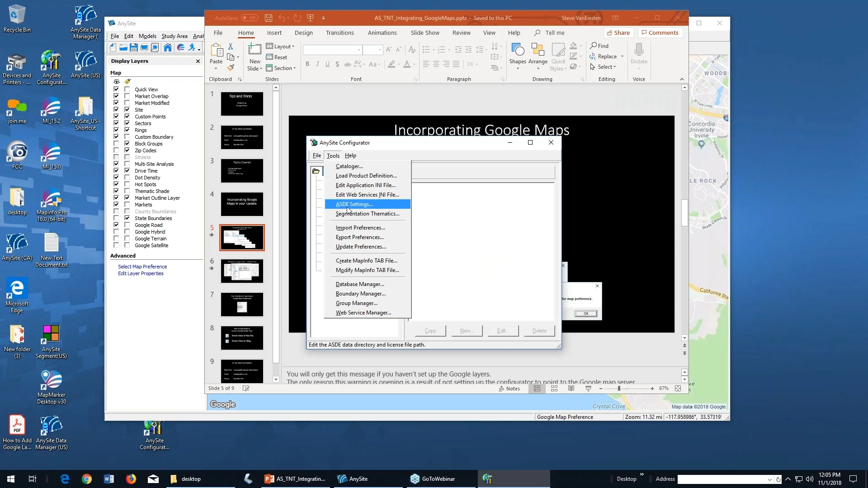Click the AnySite save toolbar icon
Image resolution: width=868 pixels, height=488 pixels.
coord(134,47)
